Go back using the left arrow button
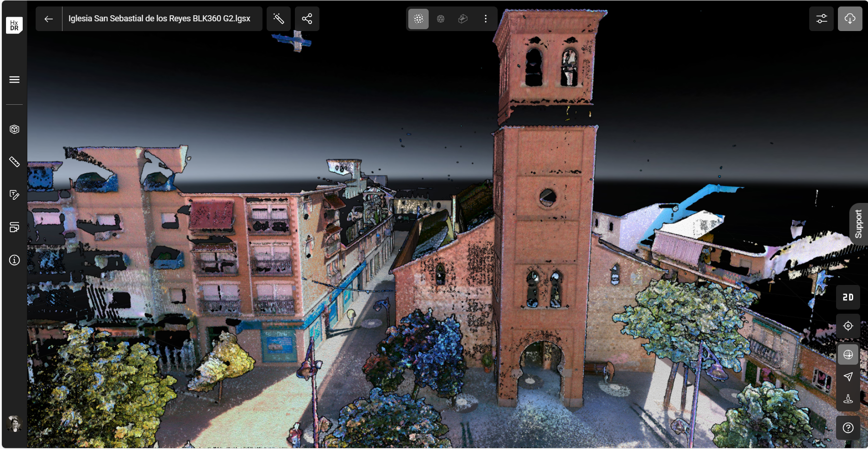 point(49,19)
